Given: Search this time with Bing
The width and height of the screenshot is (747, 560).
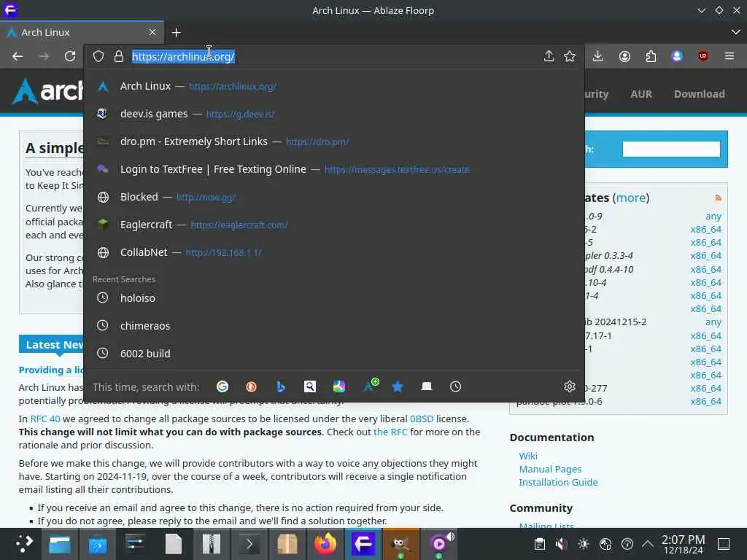Looking at the screenshot, I should click(281, 386).
